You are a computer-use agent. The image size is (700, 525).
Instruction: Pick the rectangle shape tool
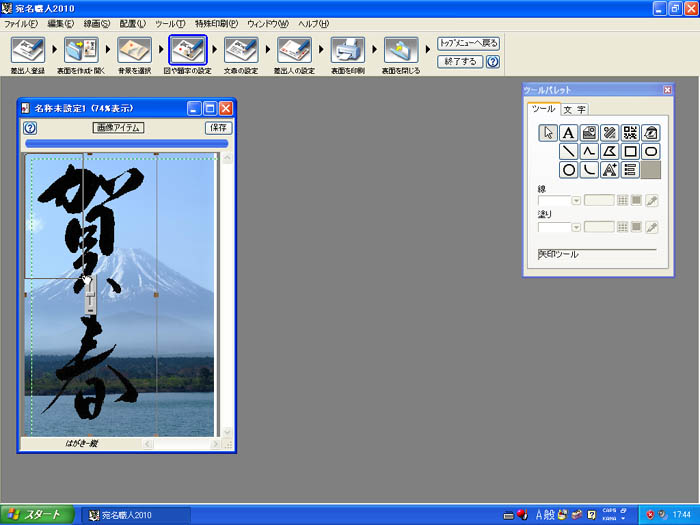point(630,152)
